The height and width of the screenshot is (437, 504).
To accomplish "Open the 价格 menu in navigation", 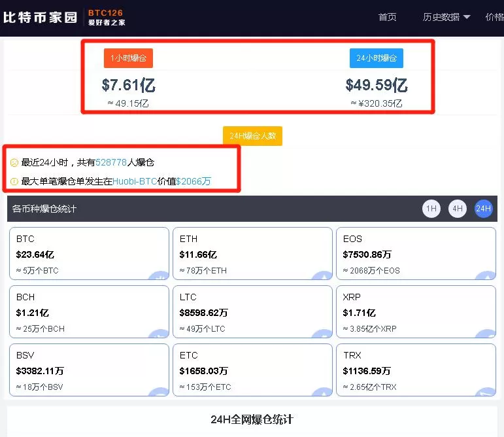I will tap(494, 17).
